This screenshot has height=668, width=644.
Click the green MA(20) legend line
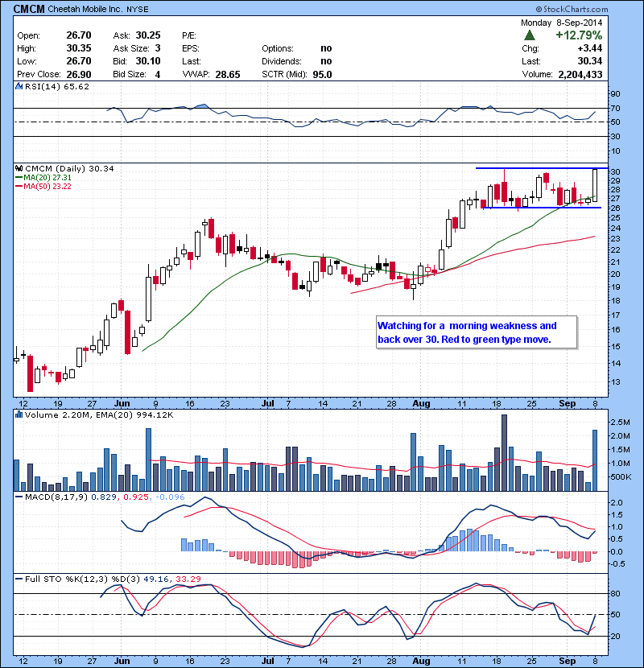pos(19,178)
